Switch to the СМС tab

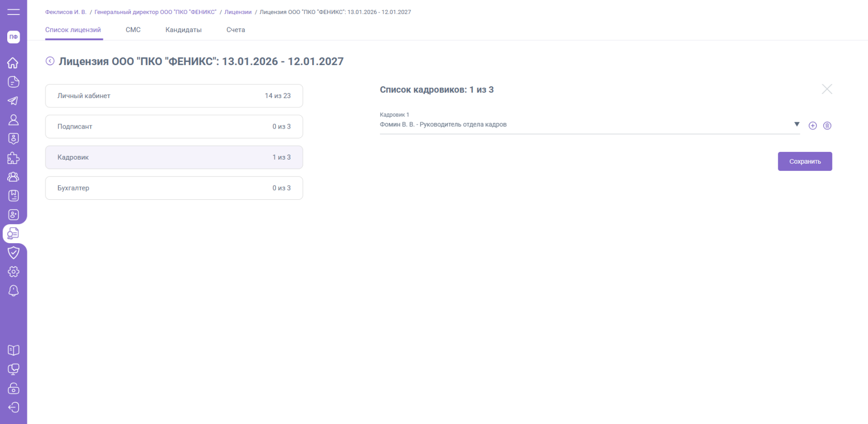[x=133, y=30]
